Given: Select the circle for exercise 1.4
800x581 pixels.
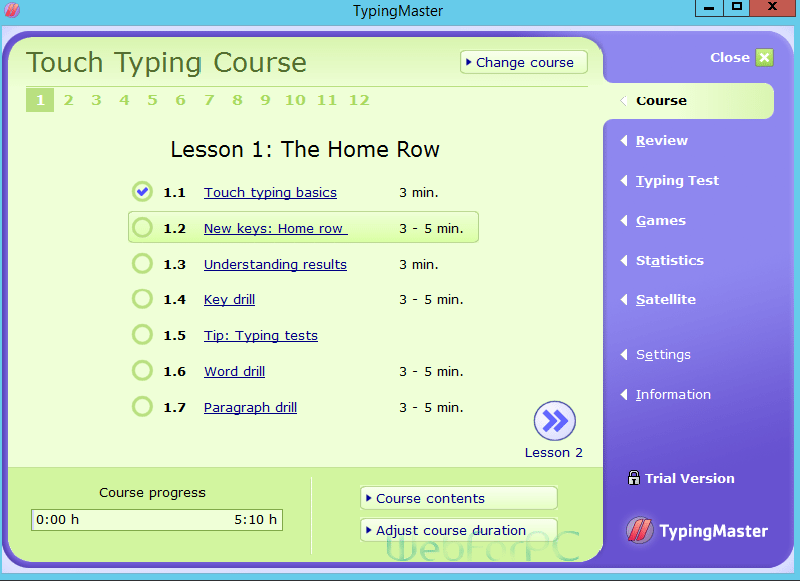Looking at the screenshot, I should pyautogui.click(x=142, y=299).
